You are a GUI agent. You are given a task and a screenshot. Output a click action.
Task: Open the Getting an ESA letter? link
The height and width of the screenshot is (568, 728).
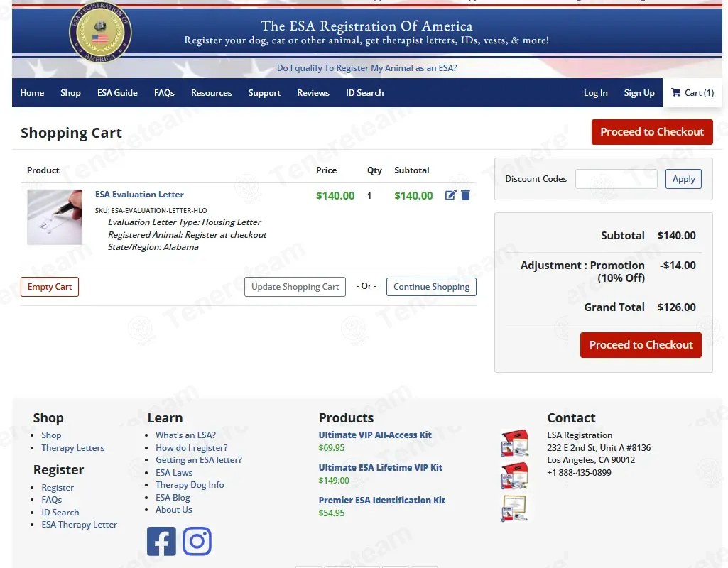coord(199,460)
